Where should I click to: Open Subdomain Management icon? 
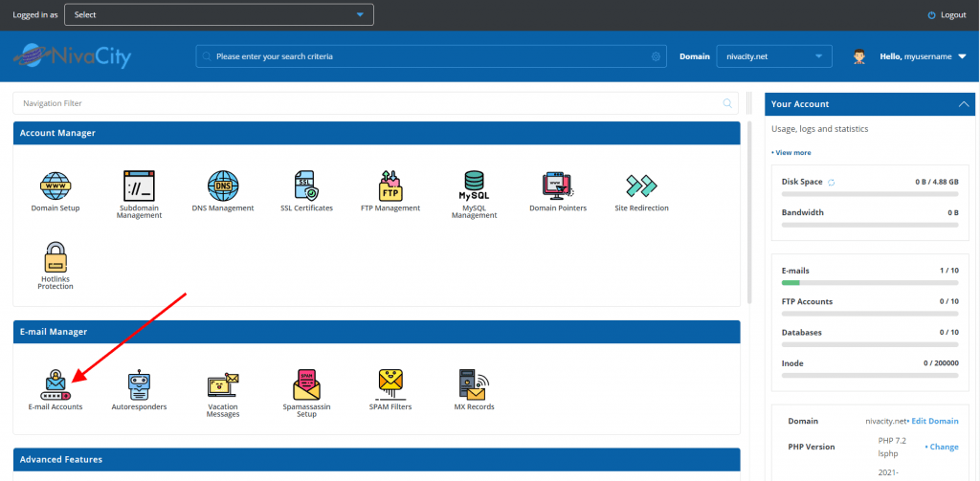139,186
